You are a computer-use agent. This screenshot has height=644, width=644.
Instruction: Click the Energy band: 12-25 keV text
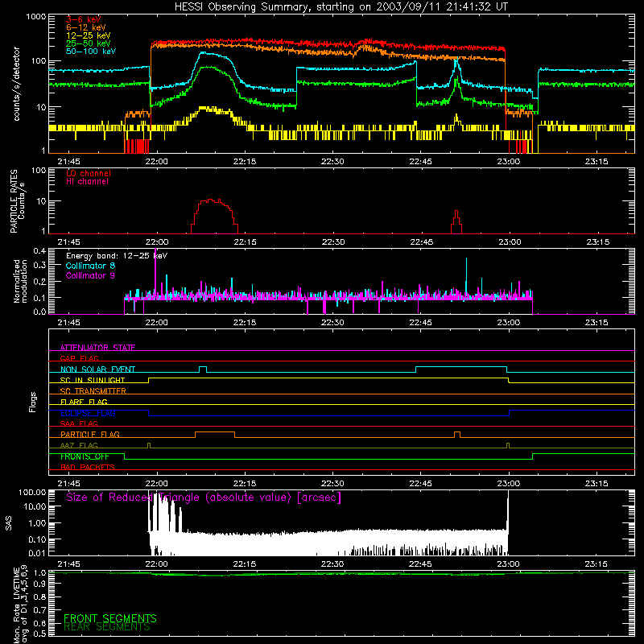pyautogui.click(x=117, y=256)
